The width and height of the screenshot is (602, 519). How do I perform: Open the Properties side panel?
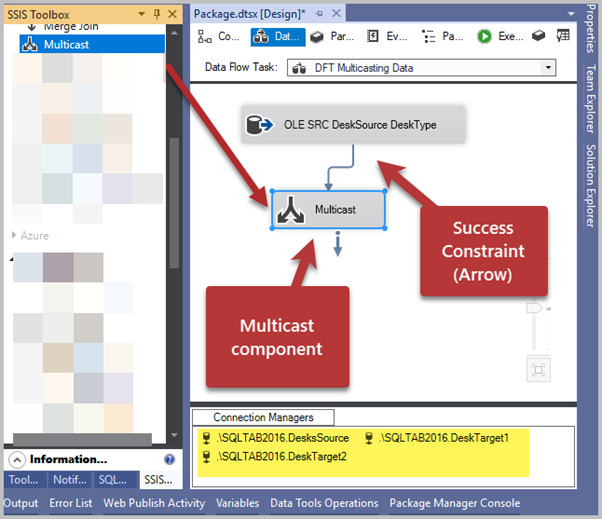pos(590,28)
